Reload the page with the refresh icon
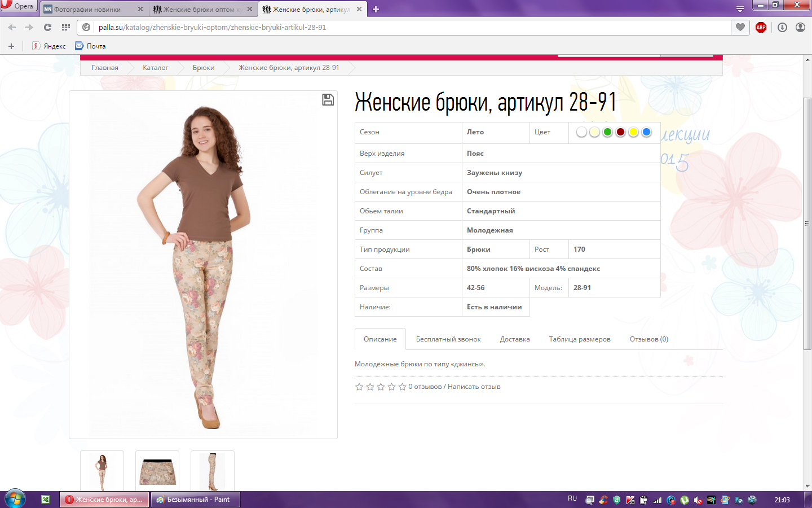 (47, 27)
